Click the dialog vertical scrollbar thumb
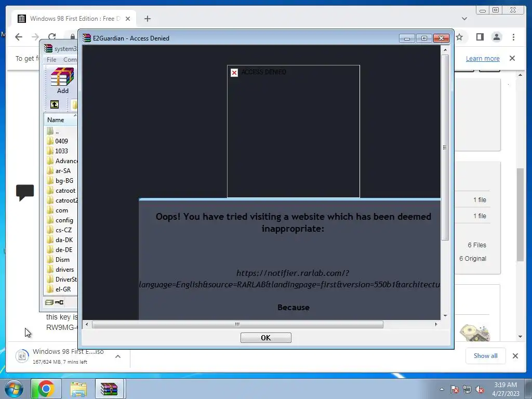532x399 pixels. [x=445, y=147]
